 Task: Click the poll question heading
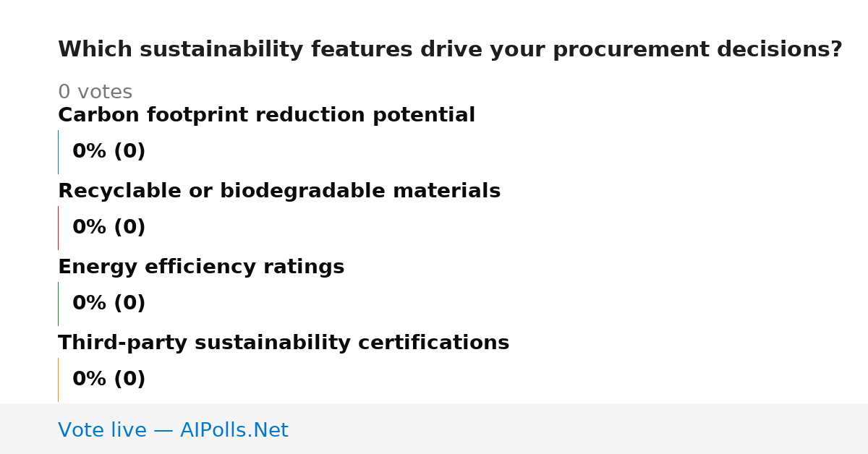tap(450, 50)
